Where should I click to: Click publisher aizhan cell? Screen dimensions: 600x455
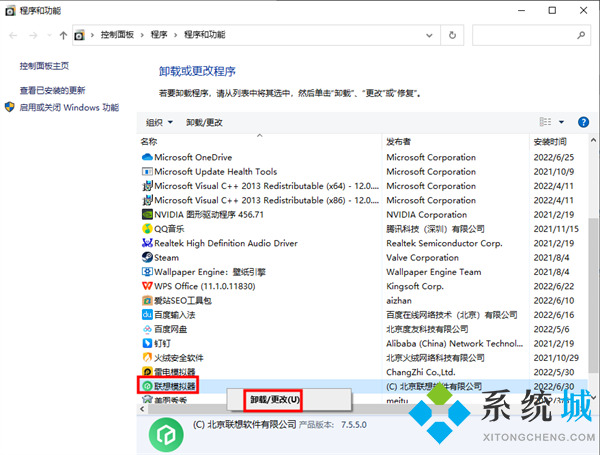399,301
